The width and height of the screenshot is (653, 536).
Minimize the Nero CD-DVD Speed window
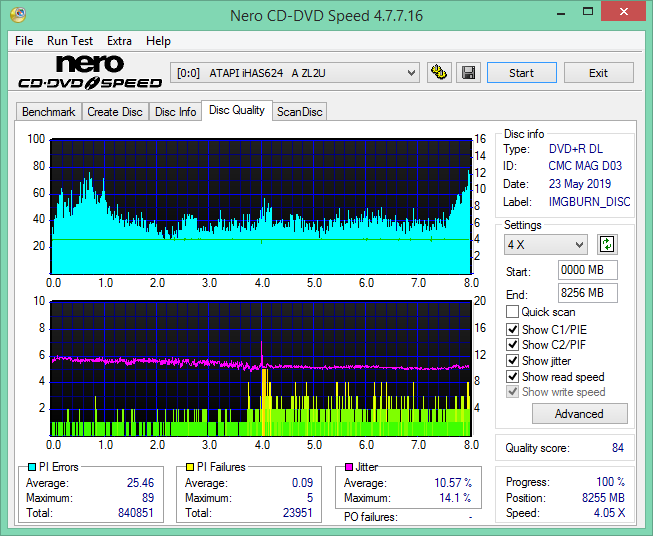[x=561, y=12]
